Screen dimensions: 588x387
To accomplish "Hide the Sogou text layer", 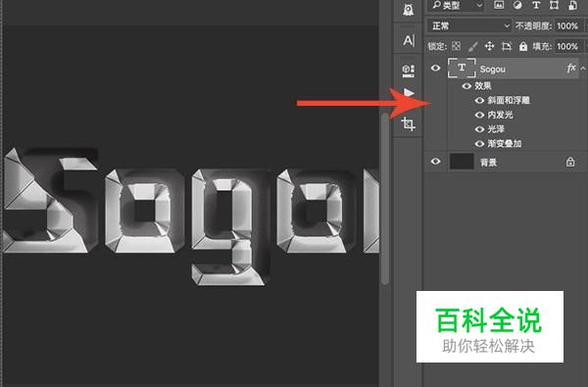I will pos(435,68).
